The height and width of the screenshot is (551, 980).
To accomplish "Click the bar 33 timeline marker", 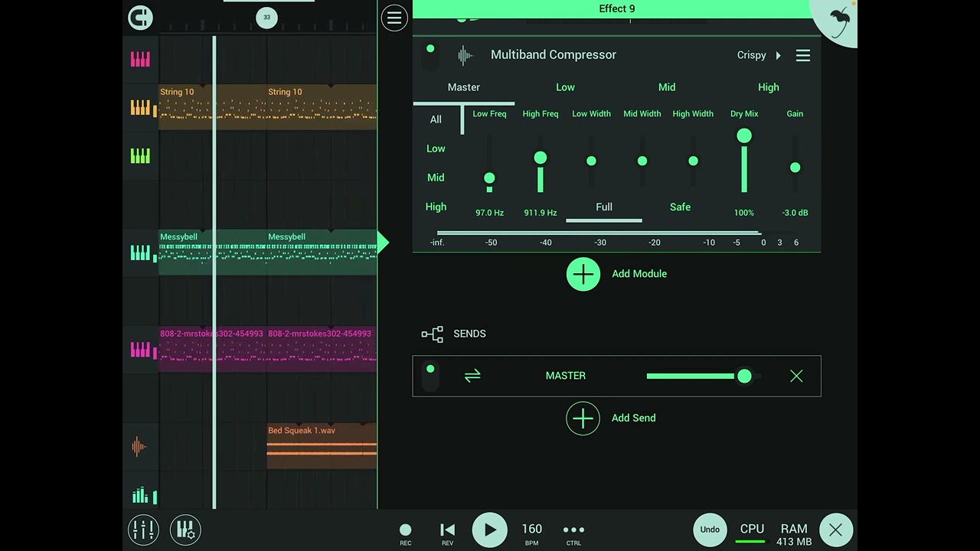I will pyautogui.click(x=266, y=17).
